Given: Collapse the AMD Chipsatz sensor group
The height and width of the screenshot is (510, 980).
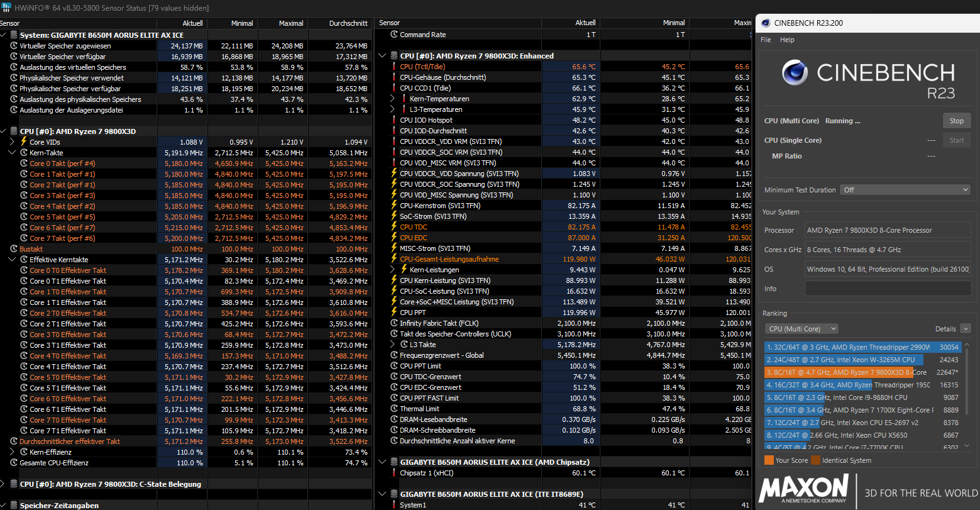Looking at the screenshot, I should point(382,462).
